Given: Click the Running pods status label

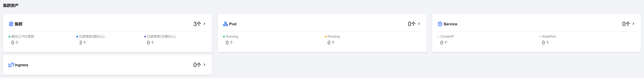Looking at the screenshot, I should click(x=232, y=37).
